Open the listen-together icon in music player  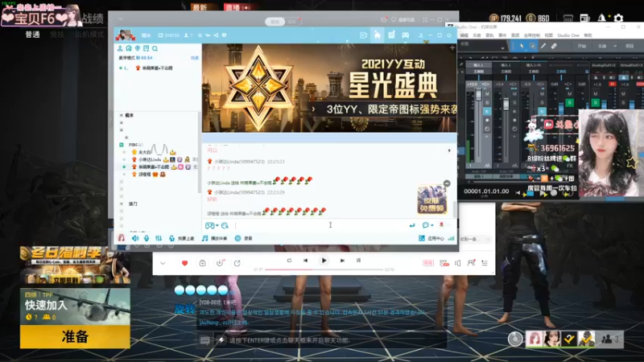pyautogui.click(x=471, y=263)
